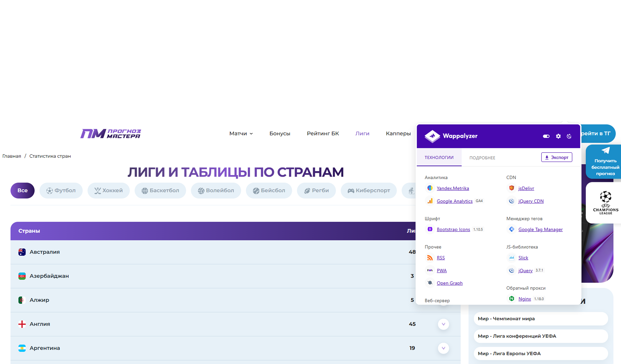This screenshot has width=621, height=364.
Task: Filter leagues by Регби
Action: (316, 190)
